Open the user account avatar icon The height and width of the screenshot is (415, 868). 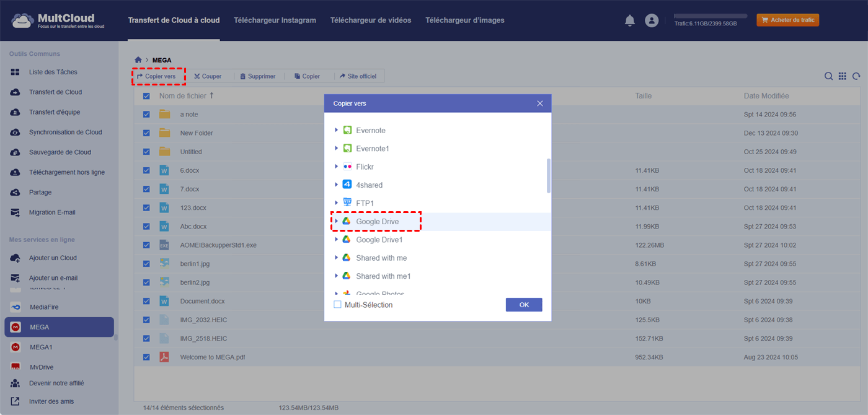[x=652, y=20]
